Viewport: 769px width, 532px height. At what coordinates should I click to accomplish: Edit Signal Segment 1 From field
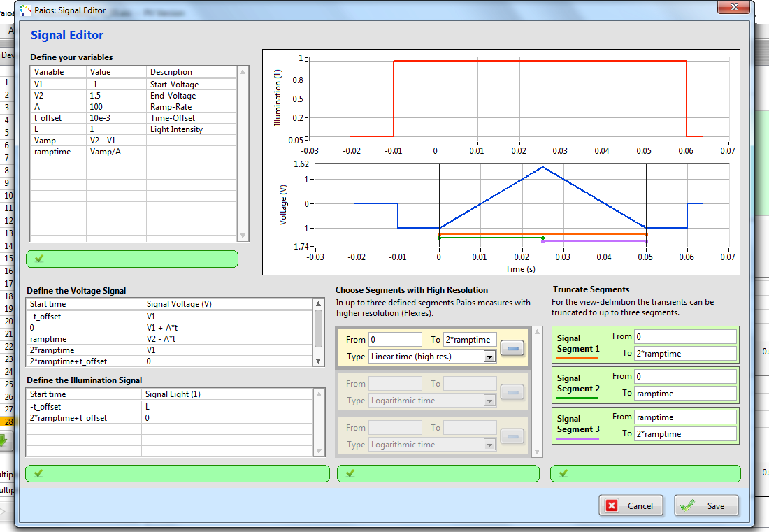(685, 336)
